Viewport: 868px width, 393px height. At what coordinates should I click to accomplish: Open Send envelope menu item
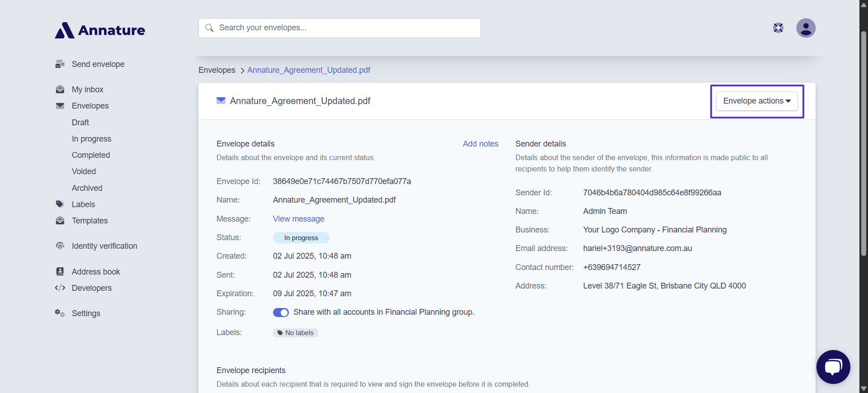coord(98,64)
